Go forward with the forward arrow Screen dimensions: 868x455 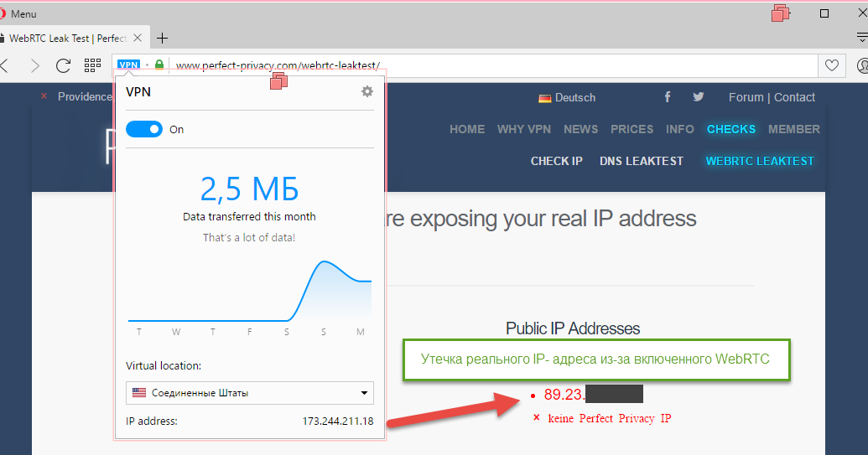(x=35, y=66)
